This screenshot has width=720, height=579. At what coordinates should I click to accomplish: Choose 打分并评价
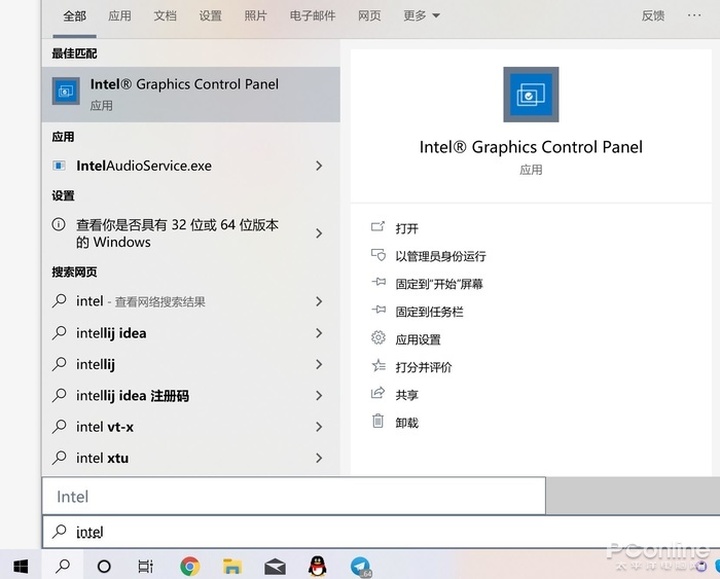tap(424, 367)
